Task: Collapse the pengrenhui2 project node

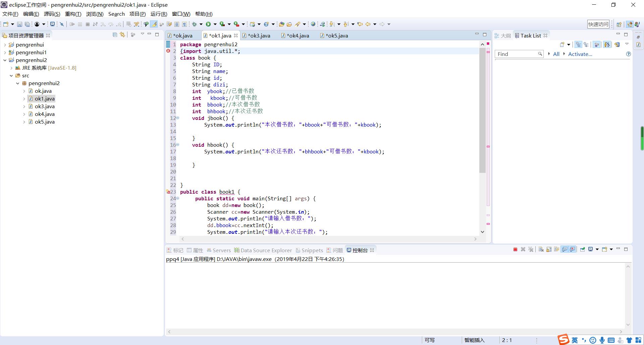Action: pyautogui.click(x=5, y=60)
